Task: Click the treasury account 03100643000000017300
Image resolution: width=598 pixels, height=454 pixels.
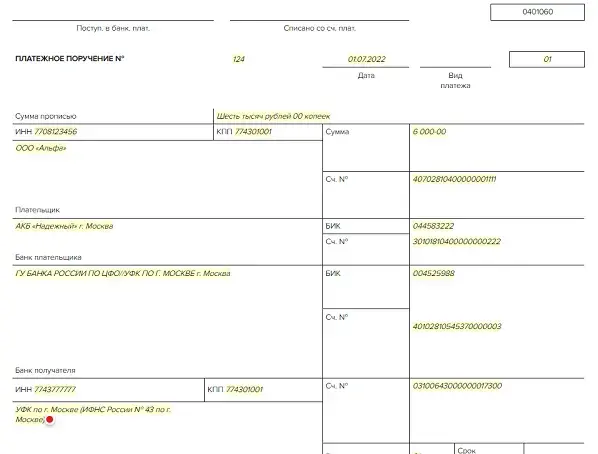Action: (457, 386)
